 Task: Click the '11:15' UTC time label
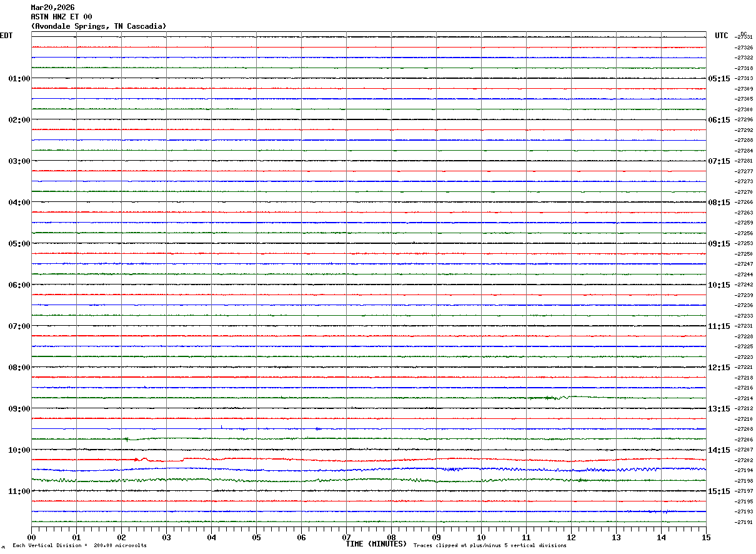(719, 326)
